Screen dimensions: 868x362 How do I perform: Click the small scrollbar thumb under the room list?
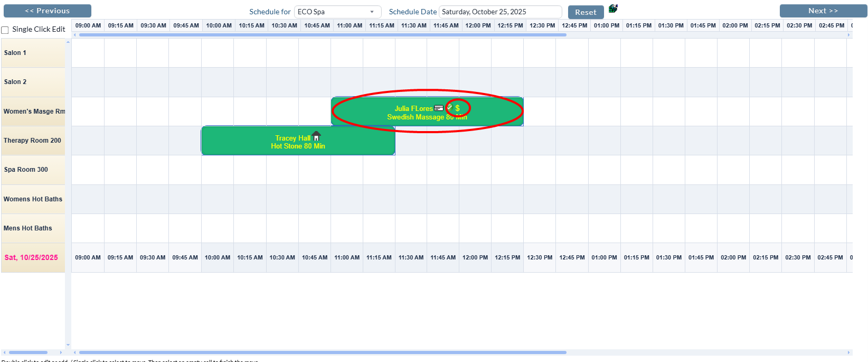[28, 352]
